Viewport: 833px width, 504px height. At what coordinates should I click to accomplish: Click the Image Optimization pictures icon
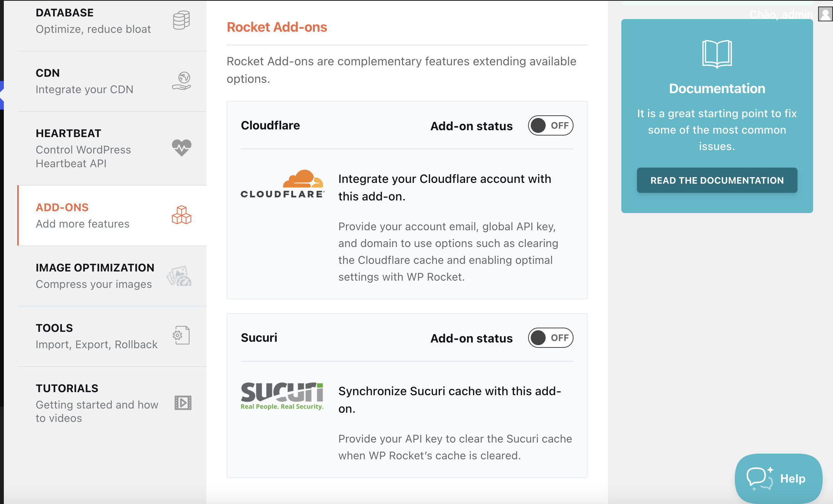click(x=179, y=276)
